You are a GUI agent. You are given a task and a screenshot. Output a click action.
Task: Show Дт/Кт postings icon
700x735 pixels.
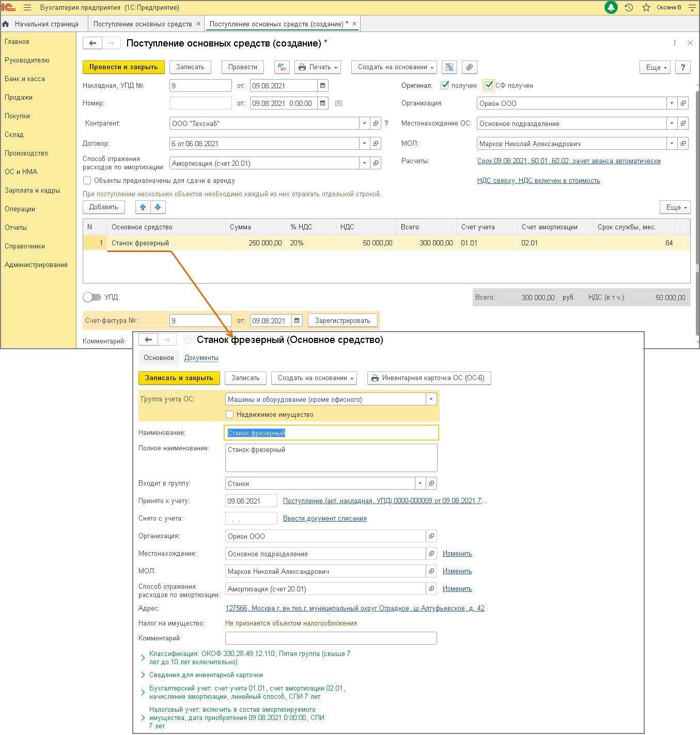click(x=282, y=67)
